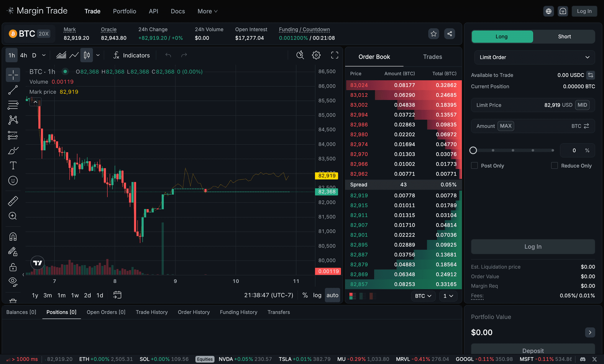
Task: Toggle log scale on chart
Action: tap(317, 295)
